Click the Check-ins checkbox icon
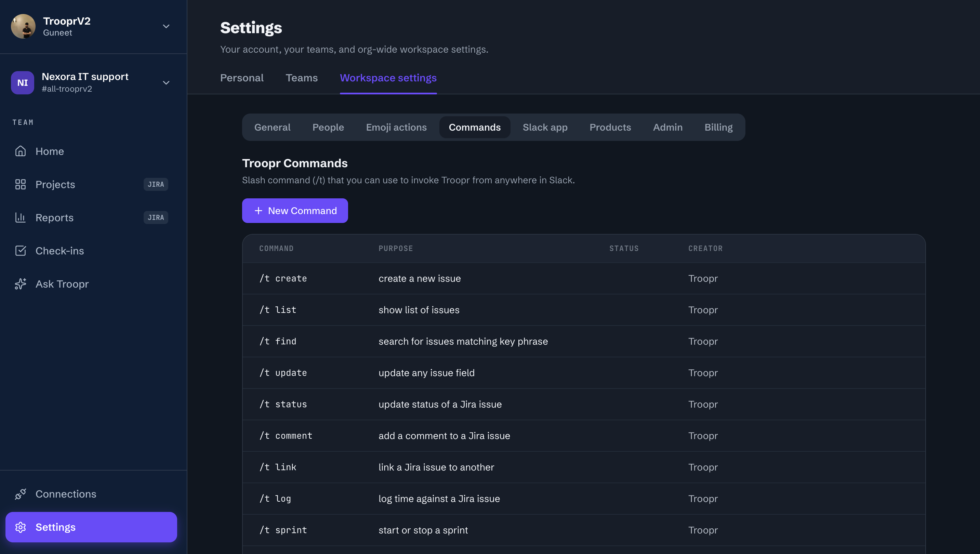Viewport: 980px width, 554px height. [21, 251]
